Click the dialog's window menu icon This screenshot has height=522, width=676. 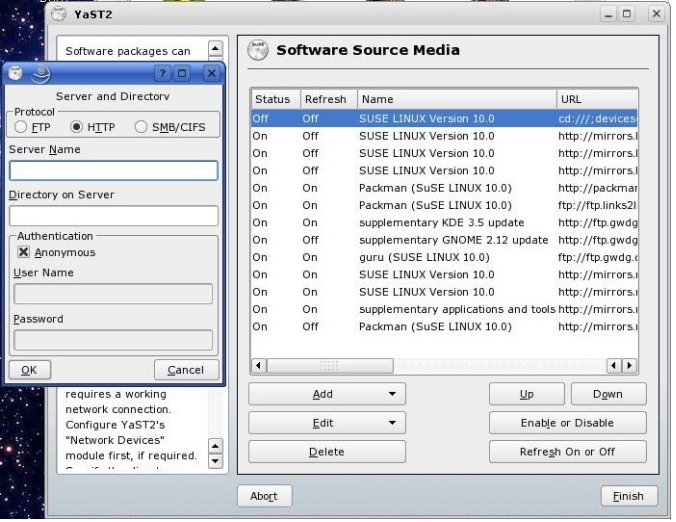click(x=16, y=73)
